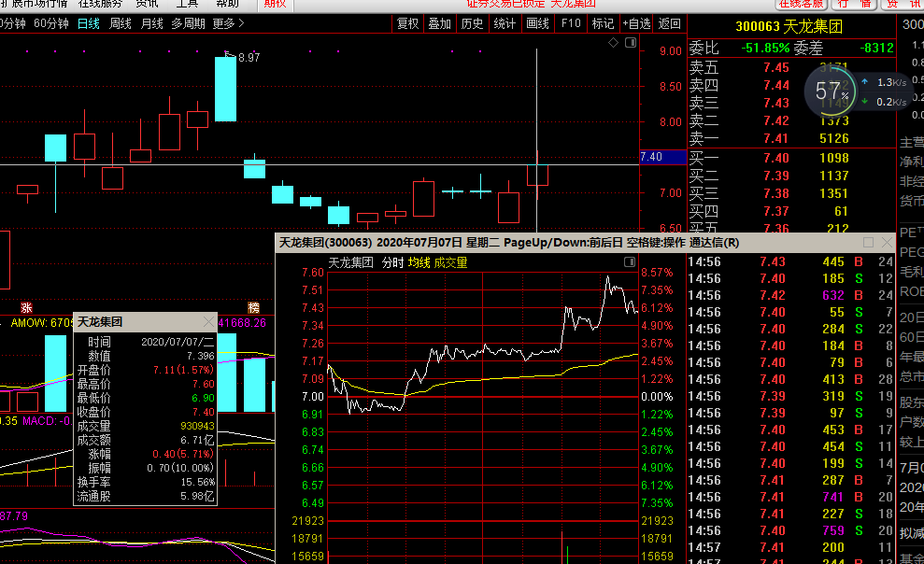Click the 卖一 7.41 ask row
Viewport: 924px width, 564px height.
[x=791, y=138]
